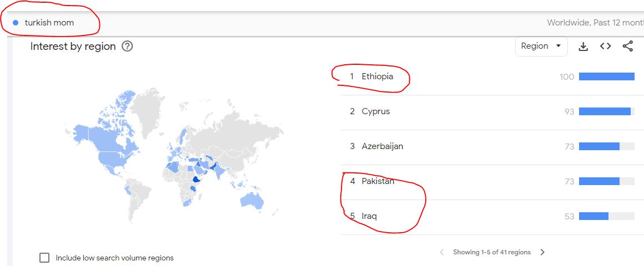Open the Region dropdown

(541, 47)
